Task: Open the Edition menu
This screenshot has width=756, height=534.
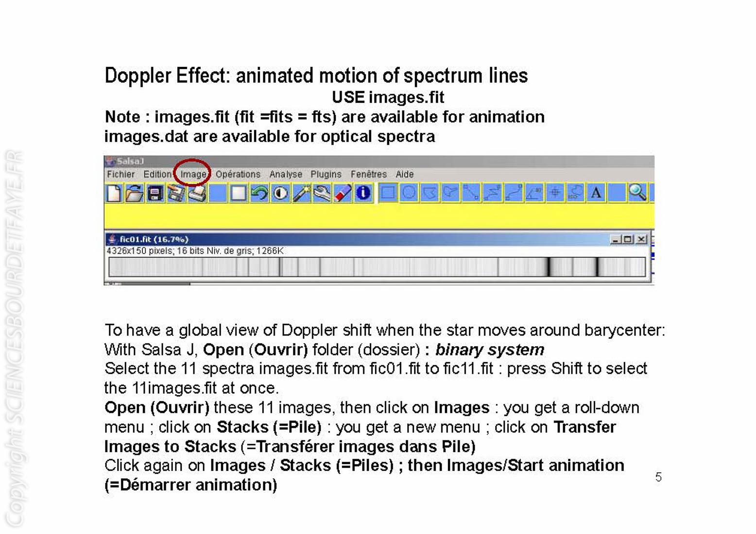Action: (157, 174)
